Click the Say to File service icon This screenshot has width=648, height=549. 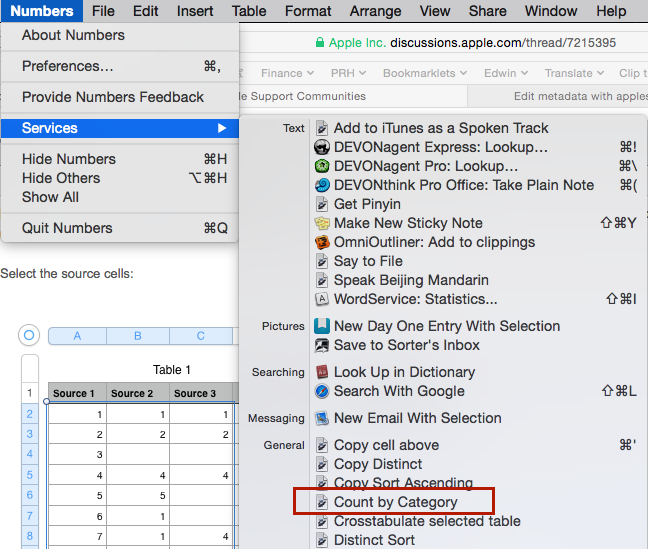[322, 261]
